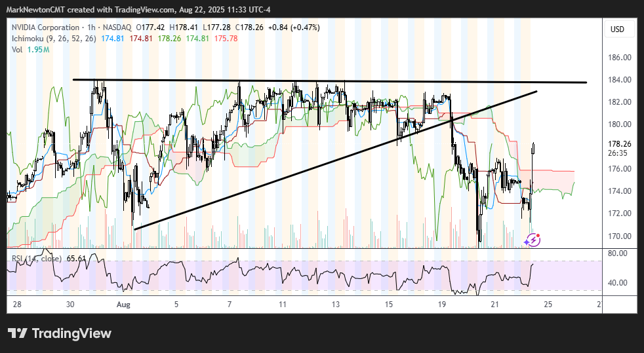This screenshot has width=644, height=353.
Task: Click the 13 date on time axis
Action: pyautogui.click(x=336, y=305)
